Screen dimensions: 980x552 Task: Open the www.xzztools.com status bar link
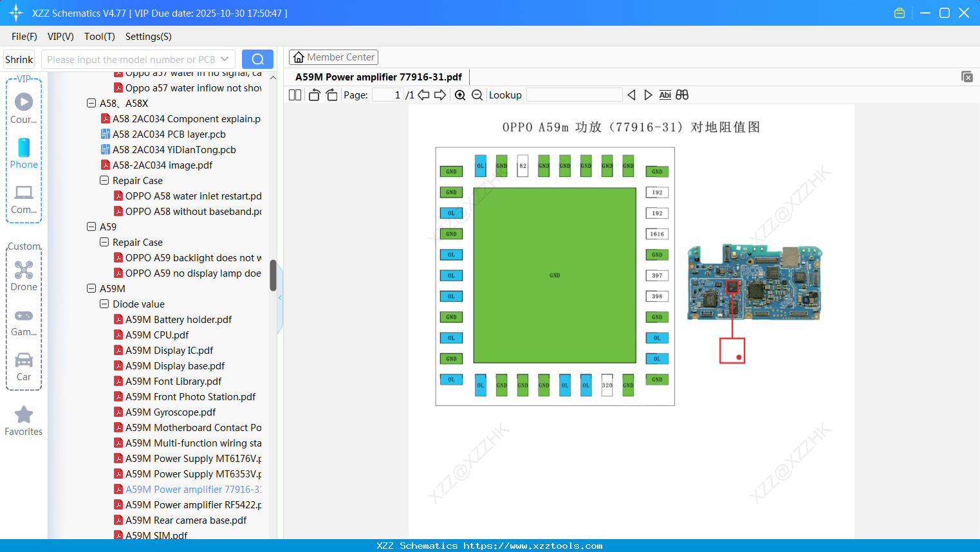click(x=533, y=546)
